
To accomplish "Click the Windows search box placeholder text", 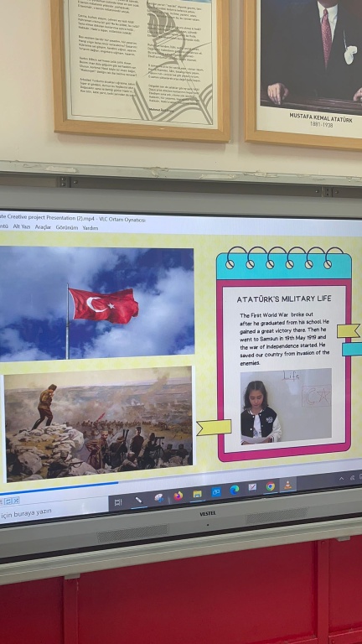I will pos(26,512).
